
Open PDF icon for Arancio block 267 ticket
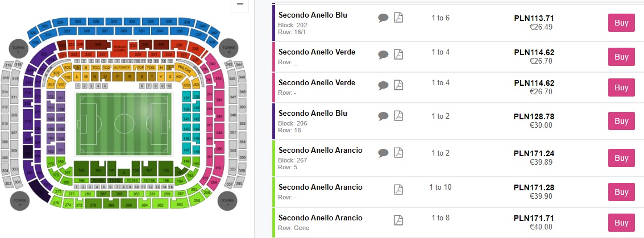(399, 153)
